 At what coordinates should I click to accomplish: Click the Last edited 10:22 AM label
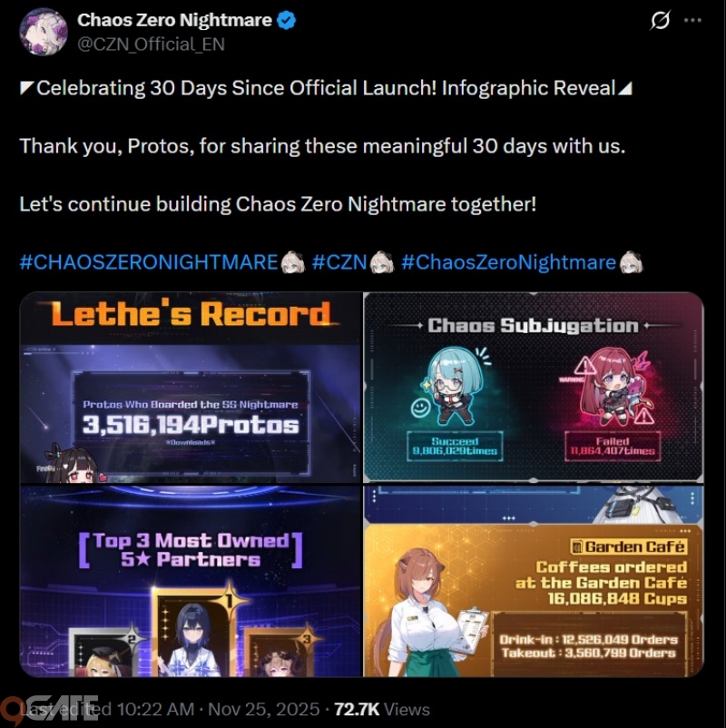click(107, 710)
